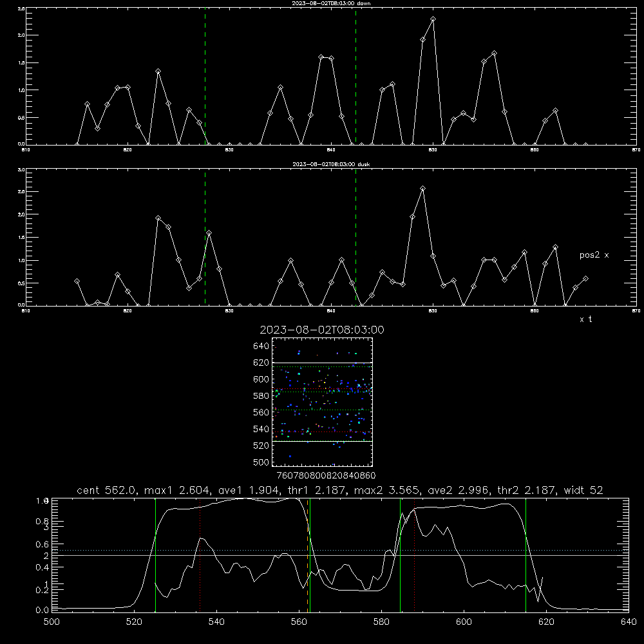Screen dimensions: 644x644
Task: Click the '820' x-axis label of the dawn plot
Action: pyautogui.click(x=128, y=150)
